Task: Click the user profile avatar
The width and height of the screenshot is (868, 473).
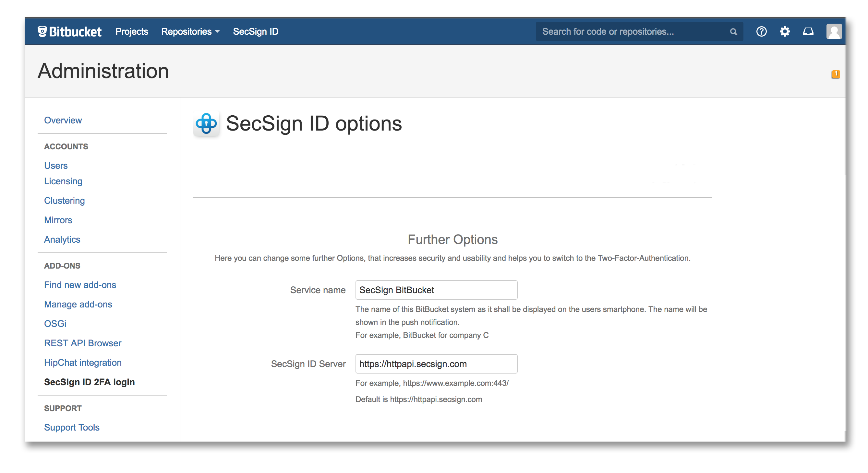Action: tap(834, 31)
